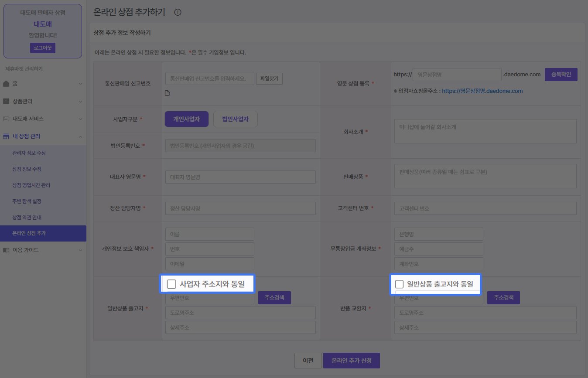Select 법인사업자 business type
This screenshot has width=588, height=378.
235,119
